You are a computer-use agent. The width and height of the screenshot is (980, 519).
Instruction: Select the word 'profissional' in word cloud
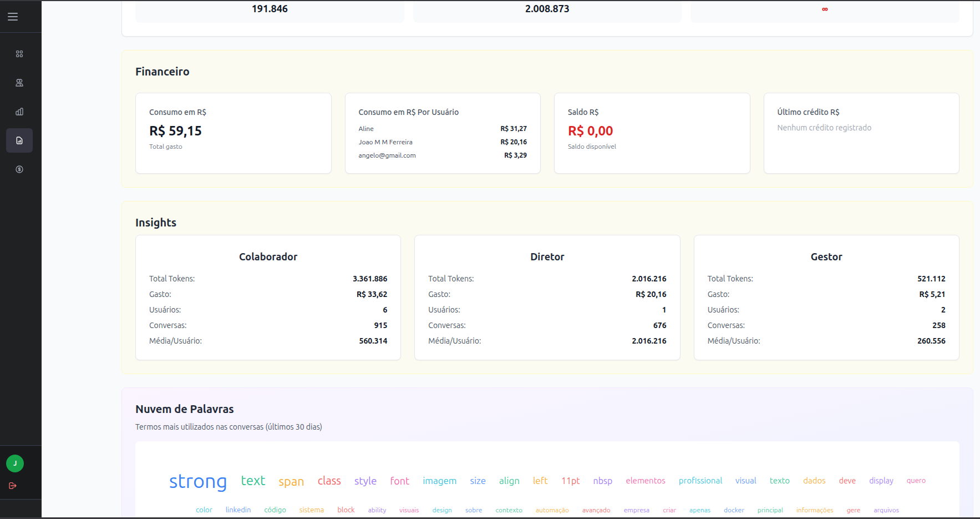tap(700, 481)
